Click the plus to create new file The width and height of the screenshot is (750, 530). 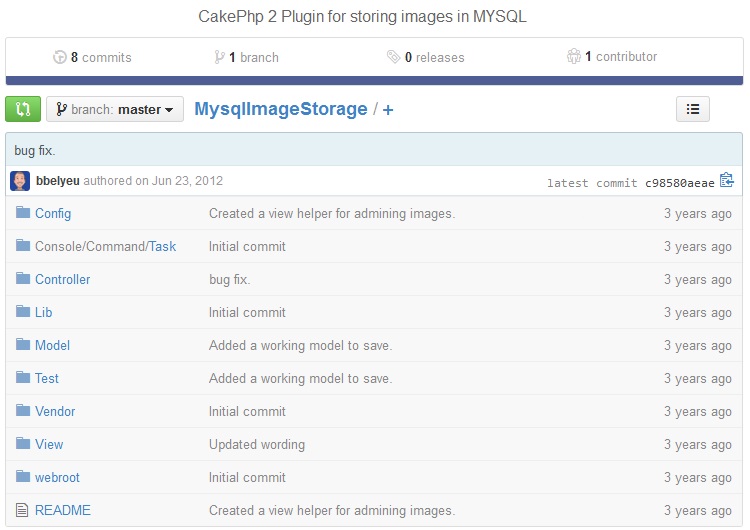coord(388,110)
